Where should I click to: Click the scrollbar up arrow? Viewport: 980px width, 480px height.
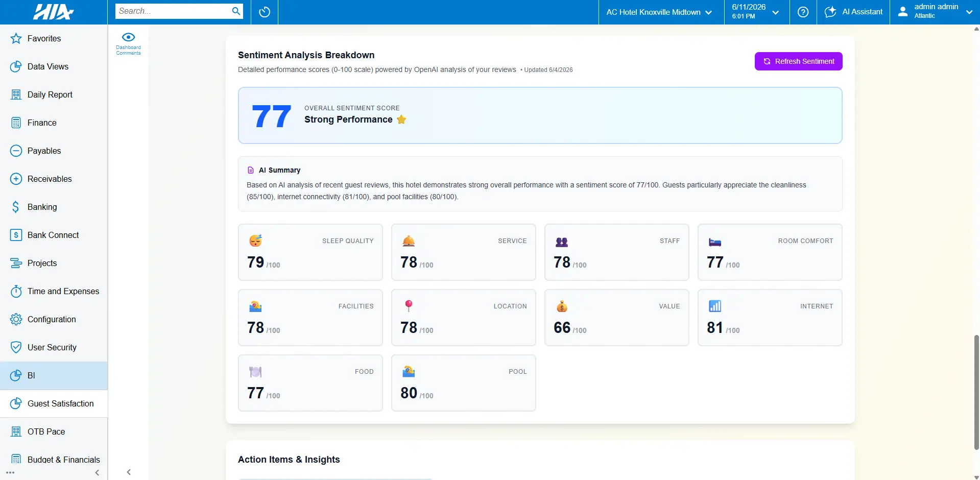click(x=976, y=29)
